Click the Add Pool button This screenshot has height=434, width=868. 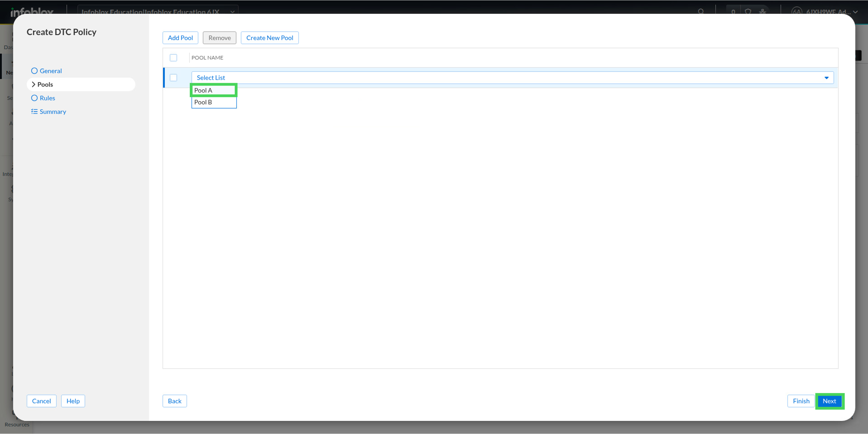point(180,38)
